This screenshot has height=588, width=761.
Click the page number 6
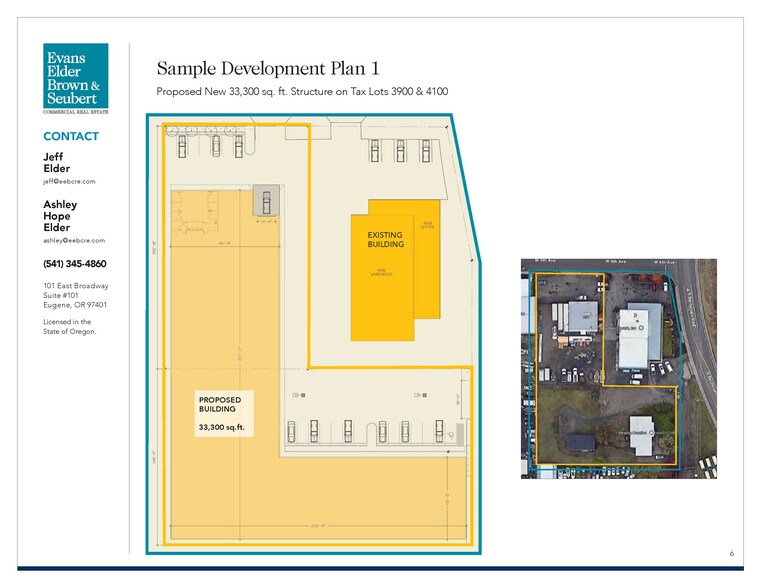coord(731,553)
